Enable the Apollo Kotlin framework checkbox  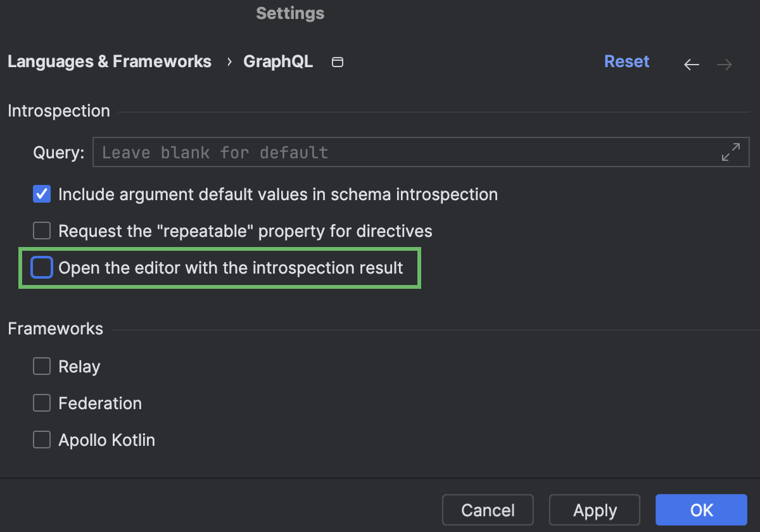point(42,440)
